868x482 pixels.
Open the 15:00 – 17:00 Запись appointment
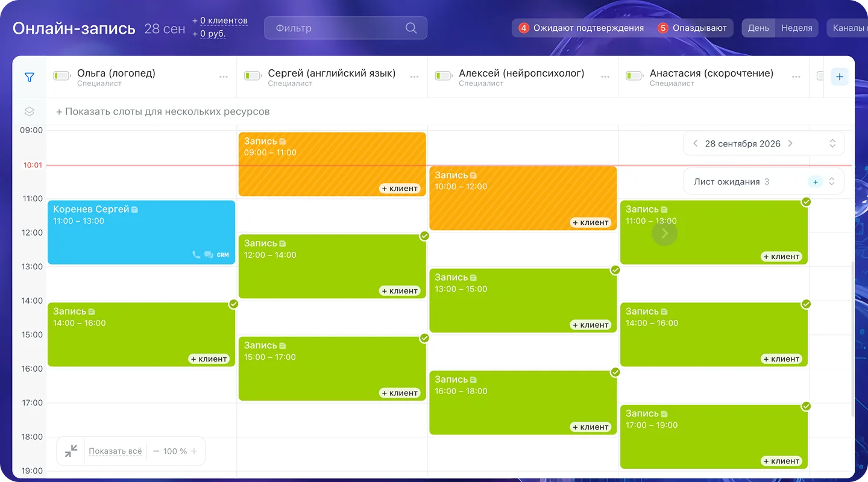point(332,369)
